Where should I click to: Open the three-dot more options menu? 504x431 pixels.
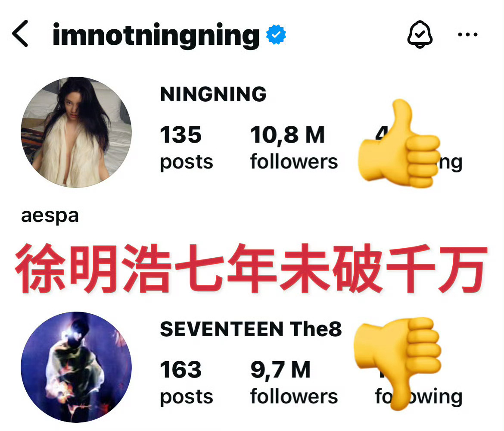pyautogui.click(x=468, y=34)
